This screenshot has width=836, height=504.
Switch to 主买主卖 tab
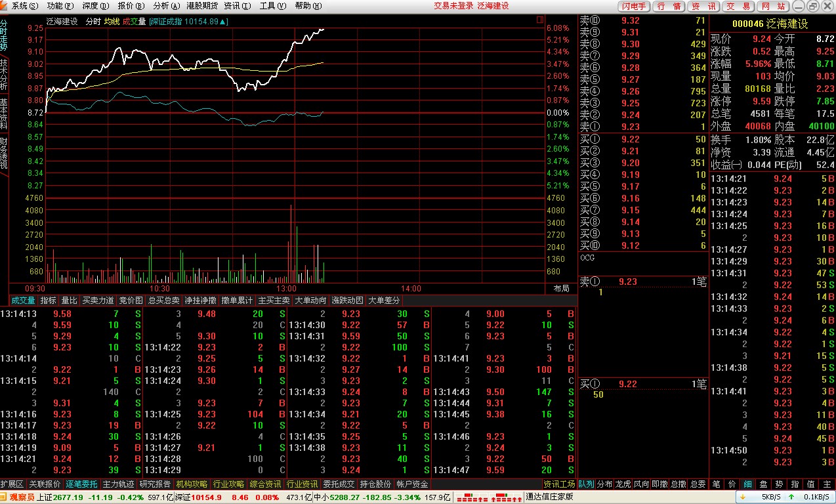[274, 300]
